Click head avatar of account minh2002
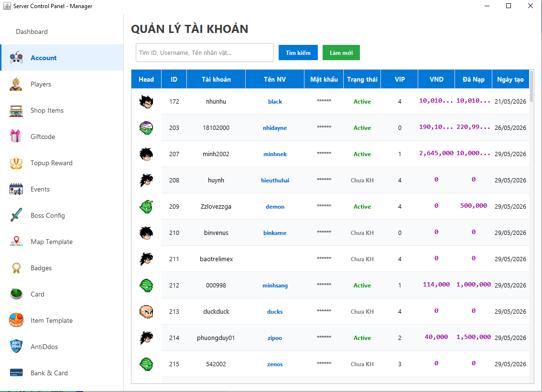The height and width of the screenshot is (392, 542). point(146,154)
